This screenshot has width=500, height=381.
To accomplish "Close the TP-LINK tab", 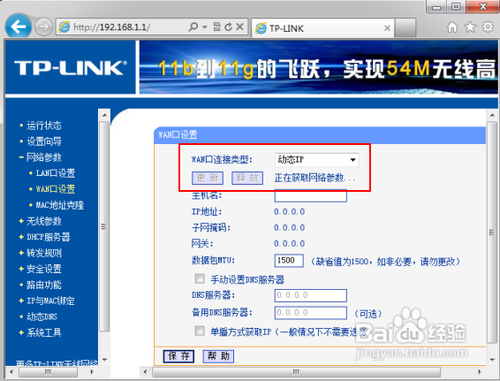I will click(x=387, y=28).
